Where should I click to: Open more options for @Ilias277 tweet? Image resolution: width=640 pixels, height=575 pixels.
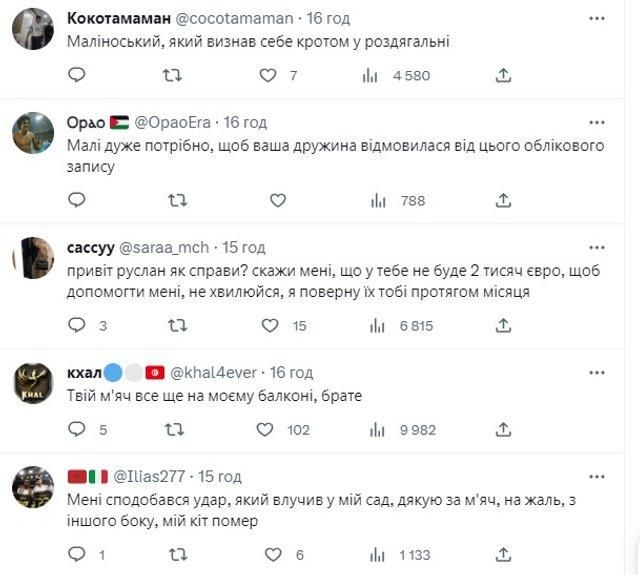pyautogui.click(x=598, y=476)
